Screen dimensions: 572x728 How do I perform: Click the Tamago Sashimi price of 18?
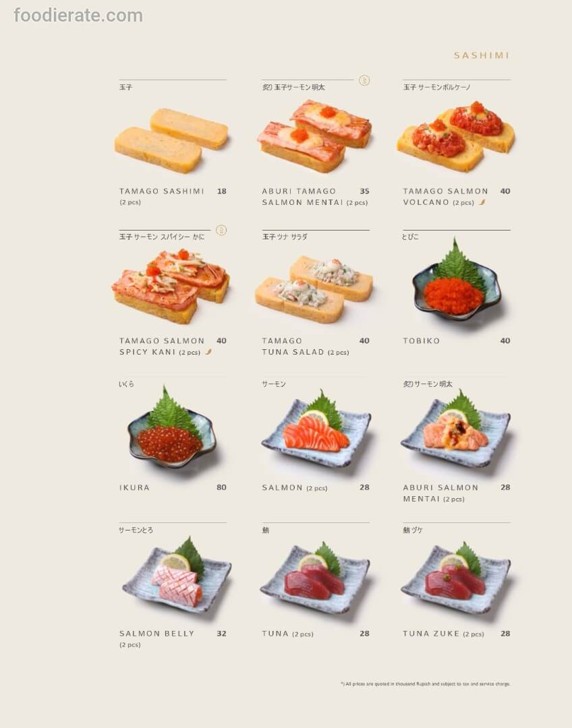click(222, 191)
